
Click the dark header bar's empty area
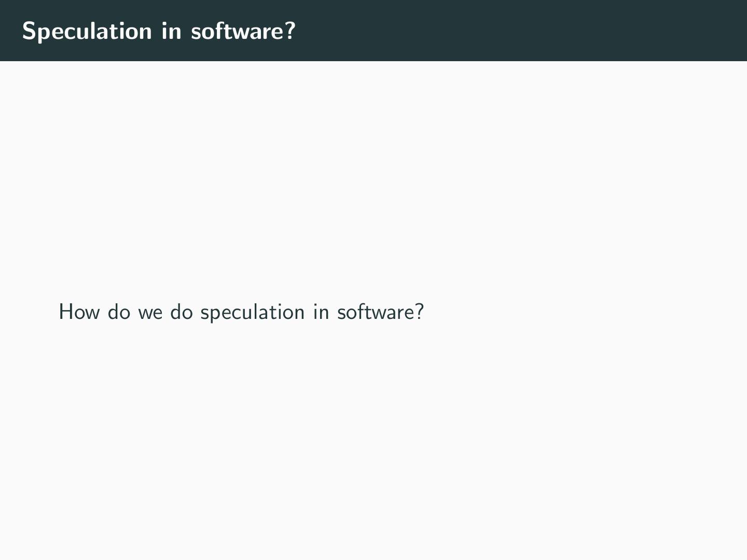click(519, 31)
